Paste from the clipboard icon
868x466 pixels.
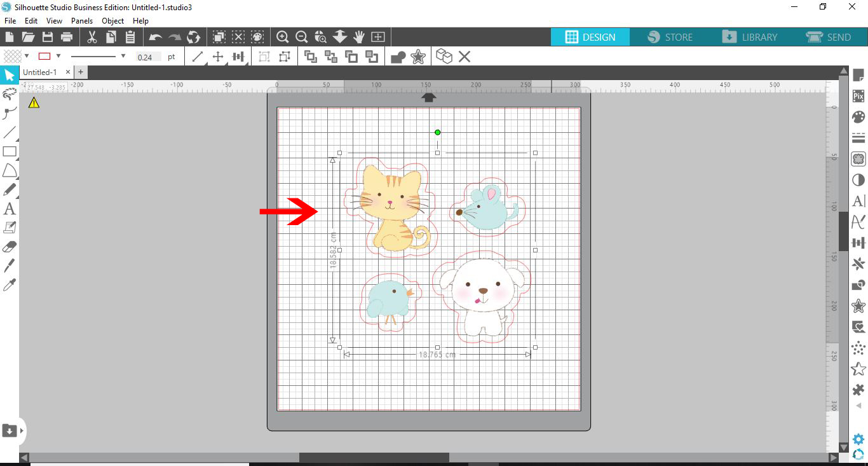130,37
